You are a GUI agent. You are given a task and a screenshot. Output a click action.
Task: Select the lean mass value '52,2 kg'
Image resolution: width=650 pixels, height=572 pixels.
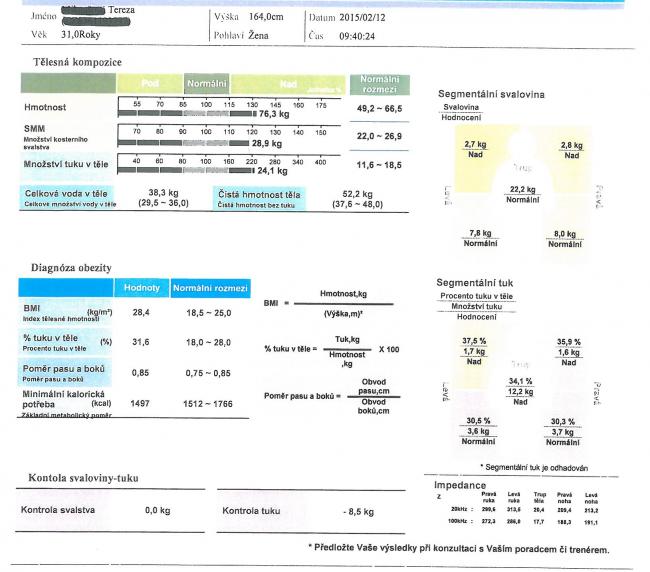(x=357, y=194)
